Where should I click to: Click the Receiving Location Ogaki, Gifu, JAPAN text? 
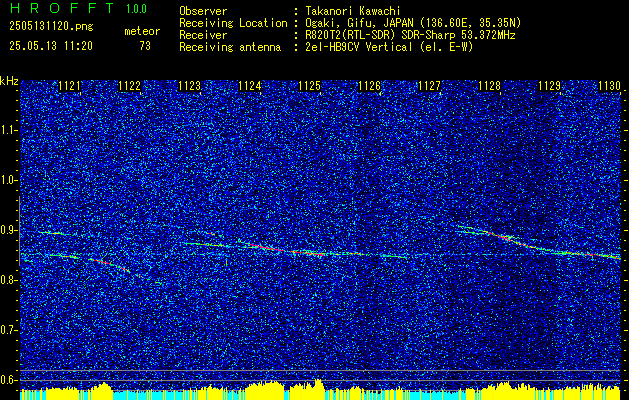point(413,23)
